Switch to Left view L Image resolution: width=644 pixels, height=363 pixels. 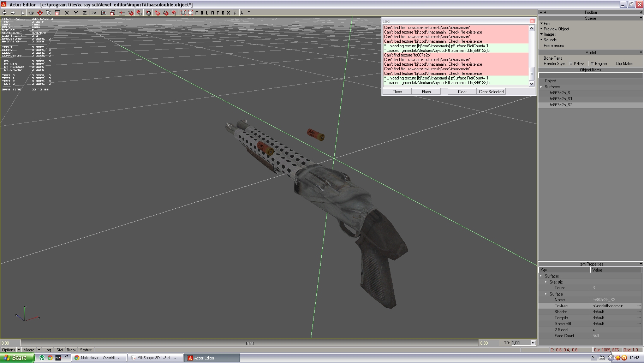point(207,13)
